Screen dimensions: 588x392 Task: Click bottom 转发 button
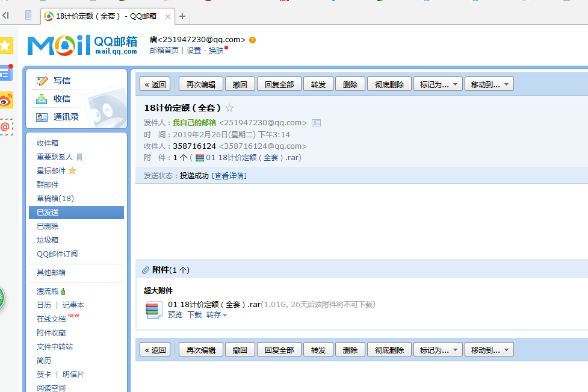pyautogui.click(x=318, y=350)
